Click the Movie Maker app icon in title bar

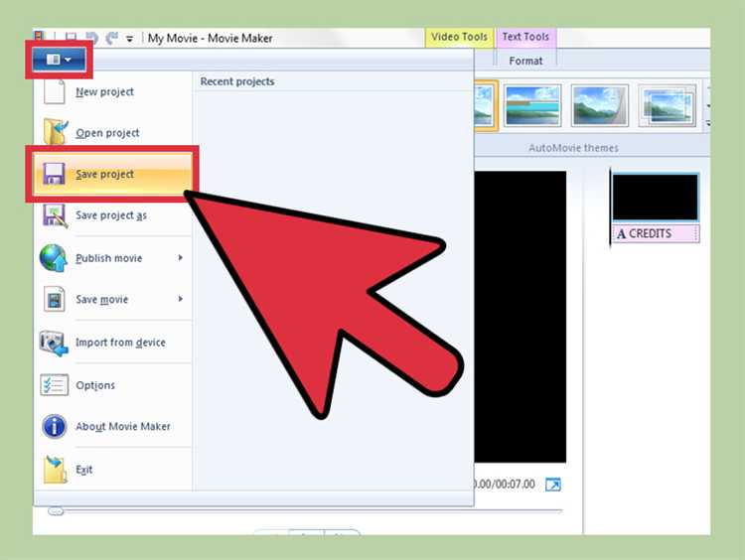[39, 37]
